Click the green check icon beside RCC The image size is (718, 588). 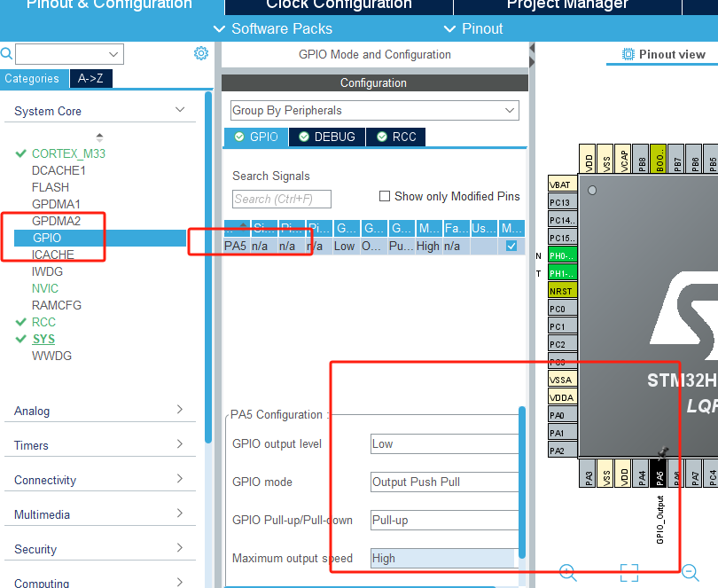point(20,322)
